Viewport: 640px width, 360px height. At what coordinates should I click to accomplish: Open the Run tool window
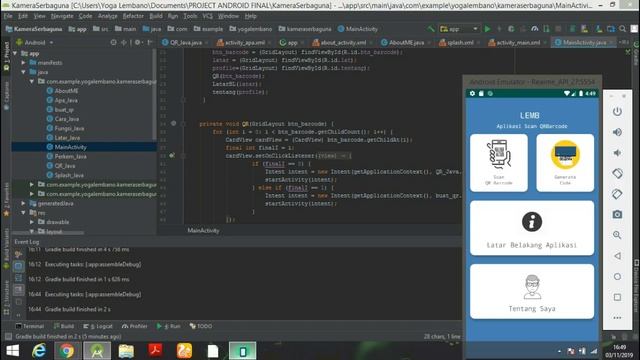(x=169, y=326)
